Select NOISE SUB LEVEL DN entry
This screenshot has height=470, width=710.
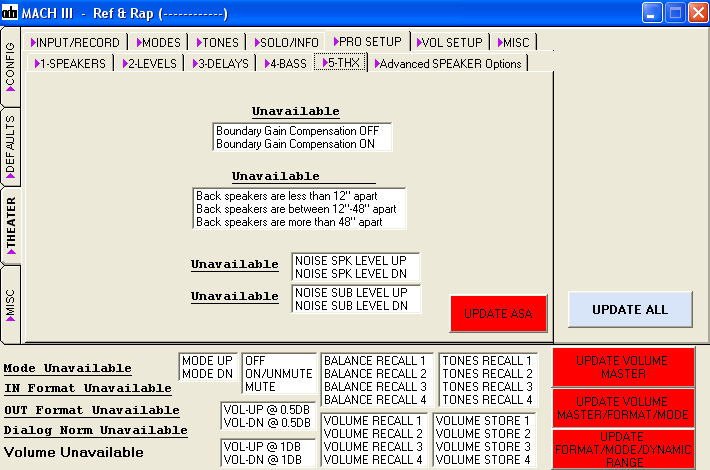click(x=350, y=306)
